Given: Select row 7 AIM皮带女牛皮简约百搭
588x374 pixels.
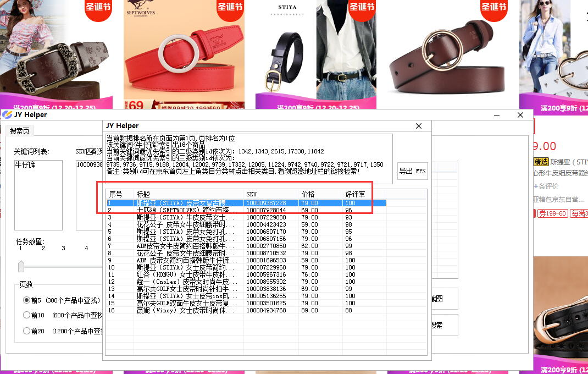Looking at the screenshot, I should tap(246, 246).
